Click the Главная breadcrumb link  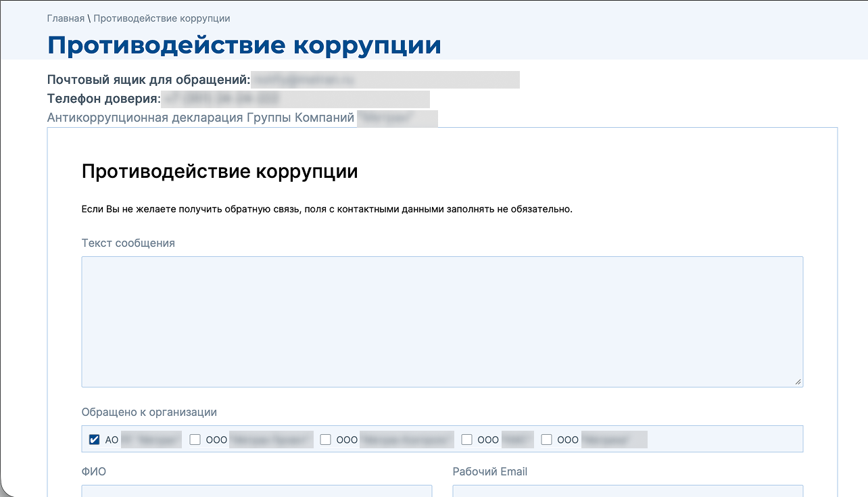coord(64,18)
